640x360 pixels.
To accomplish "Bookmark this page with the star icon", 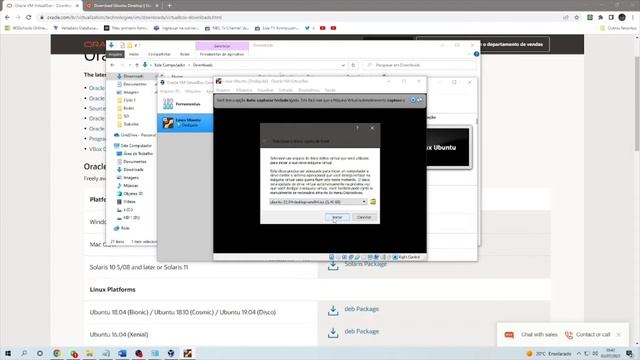I will [577, 18].
